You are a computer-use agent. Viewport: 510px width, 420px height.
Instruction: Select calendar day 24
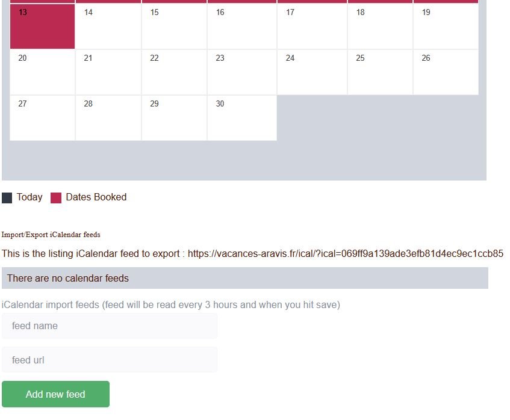click(x=312, y=72)
